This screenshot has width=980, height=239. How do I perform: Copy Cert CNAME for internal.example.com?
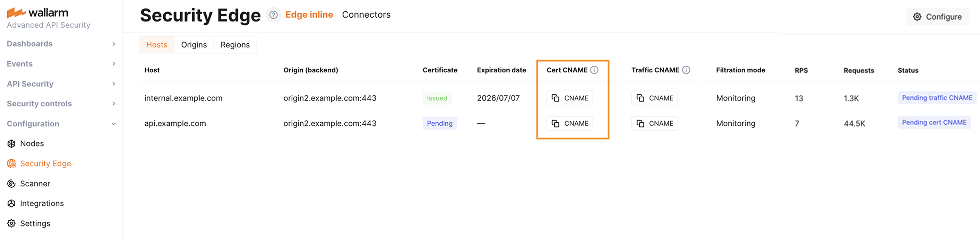point(569,98)
